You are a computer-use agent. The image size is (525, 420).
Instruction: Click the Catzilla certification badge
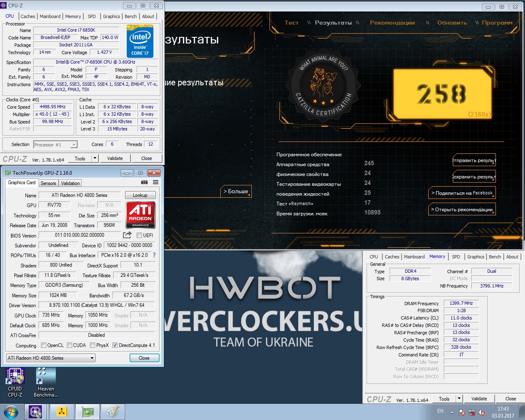(324, 86)
